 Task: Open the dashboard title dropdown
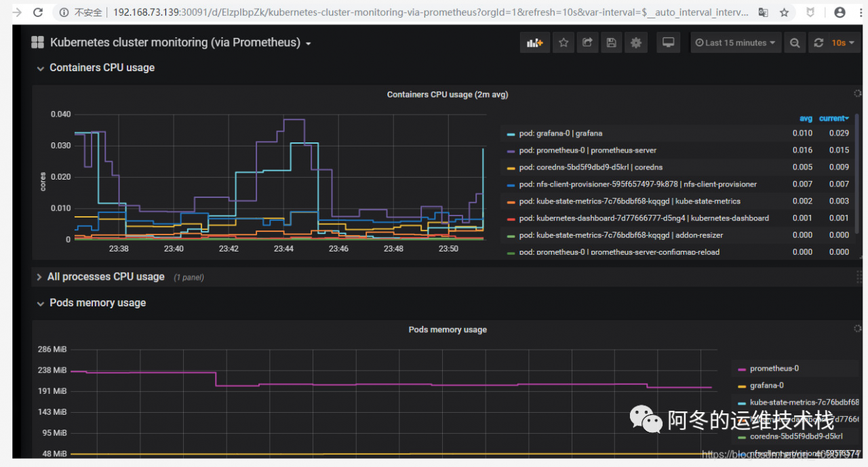(180, 43)
